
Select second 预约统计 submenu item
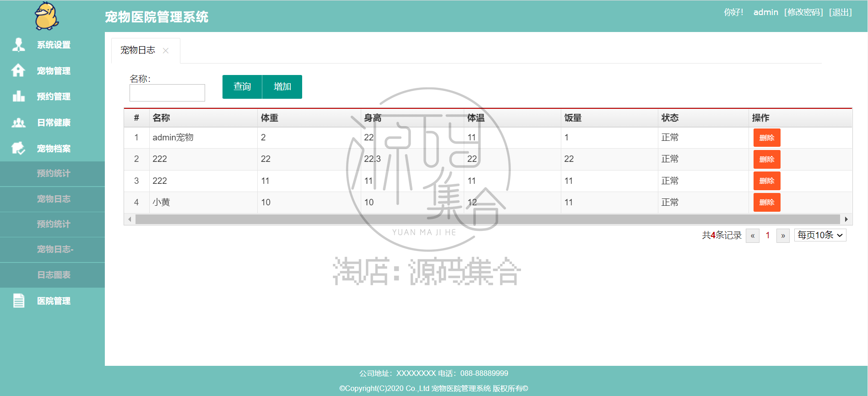click(52, 224)
